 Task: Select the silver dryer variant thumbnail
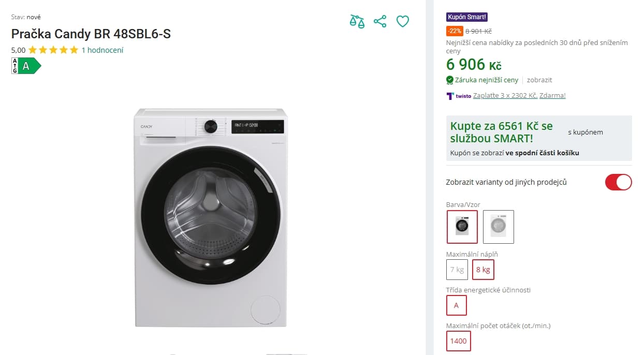point(498,226)
